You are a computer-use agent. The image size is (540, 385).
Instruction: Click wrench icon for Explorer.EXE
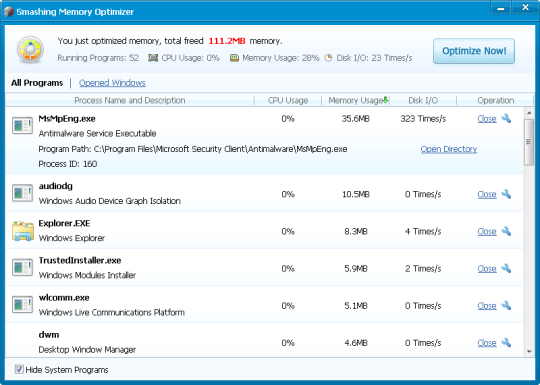506,231
